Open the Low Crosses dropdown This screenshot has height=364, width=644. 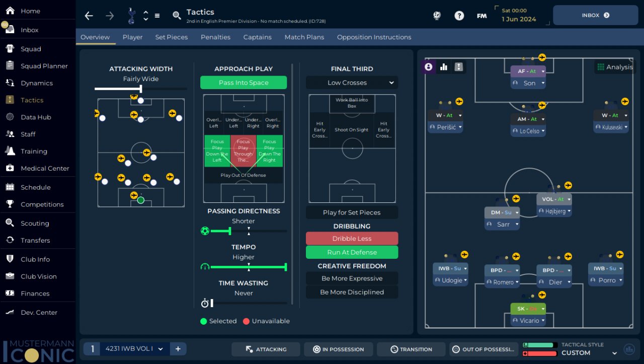(352, 83)
